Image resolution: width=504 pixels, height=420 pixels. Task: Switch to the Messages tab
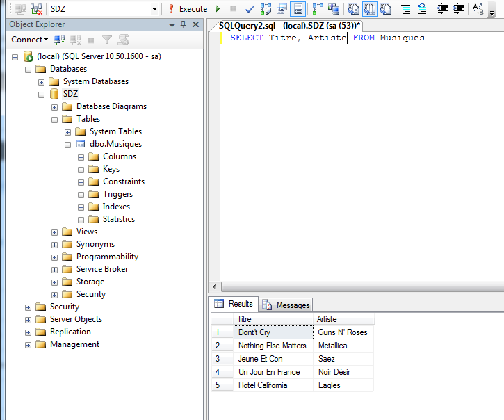[286, 305]
